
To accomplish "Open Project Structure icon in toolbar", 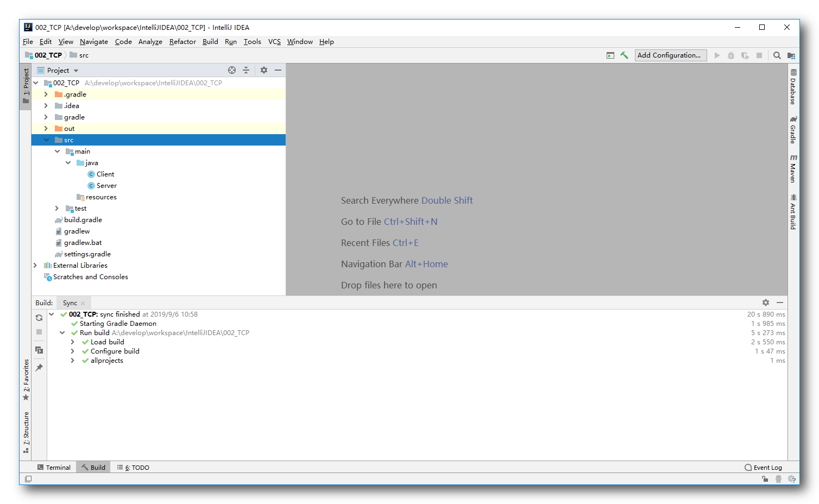I will tap(791, 55).
